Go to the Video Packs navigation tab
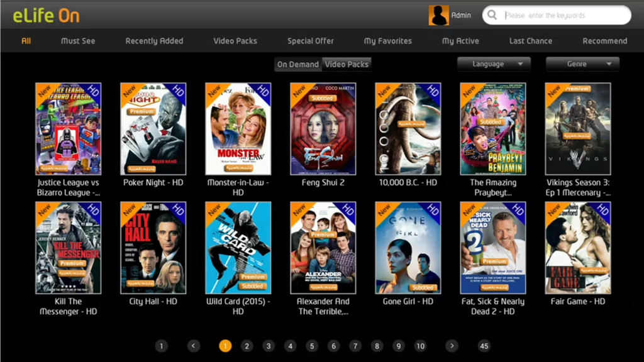Image resolution: width=644 pixels, height=362 pixels. (235, 41)
